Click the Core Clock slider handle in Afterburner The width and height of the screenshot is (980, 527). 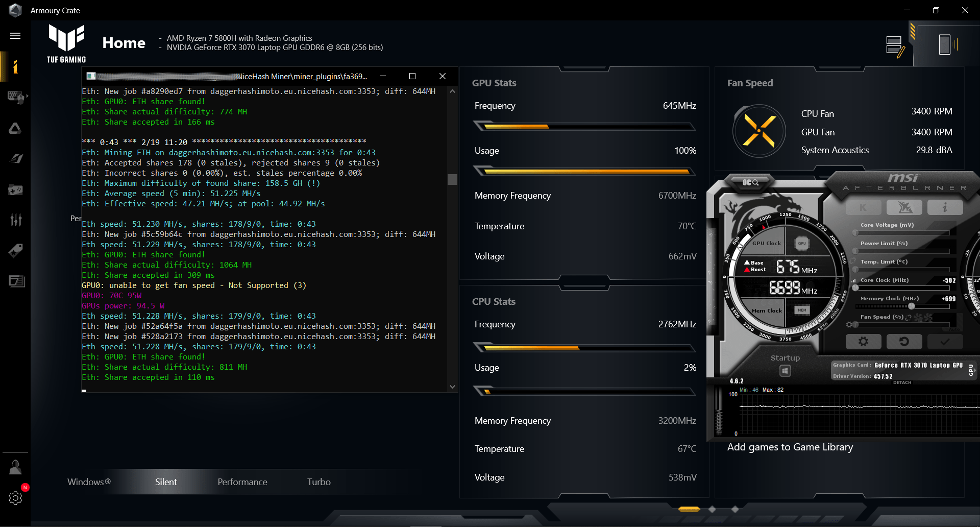(855, 288)
